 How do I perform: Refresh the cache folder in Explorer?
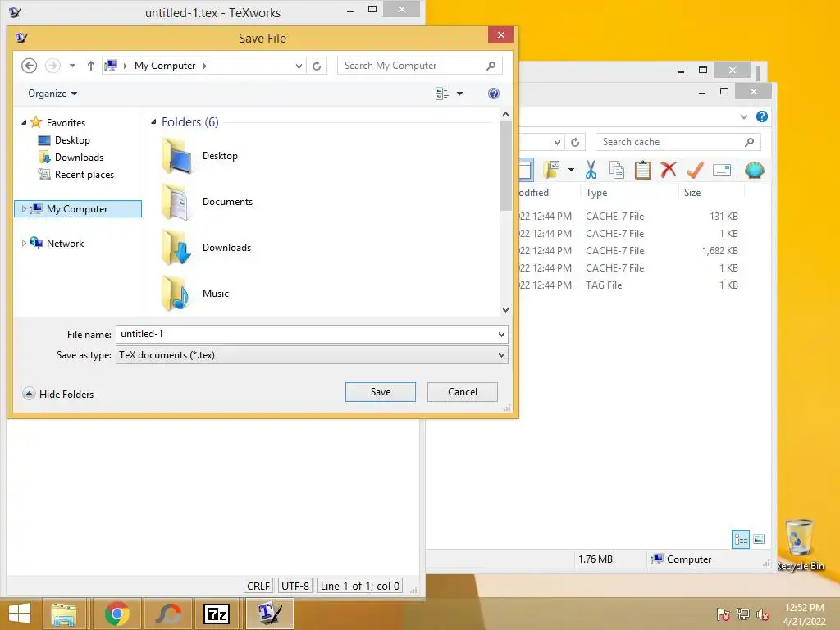[x=575, y=142]
